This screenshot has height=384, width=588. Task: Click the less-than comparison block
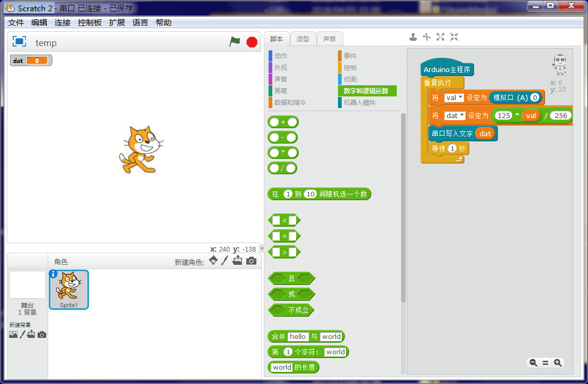pos(284,220)
